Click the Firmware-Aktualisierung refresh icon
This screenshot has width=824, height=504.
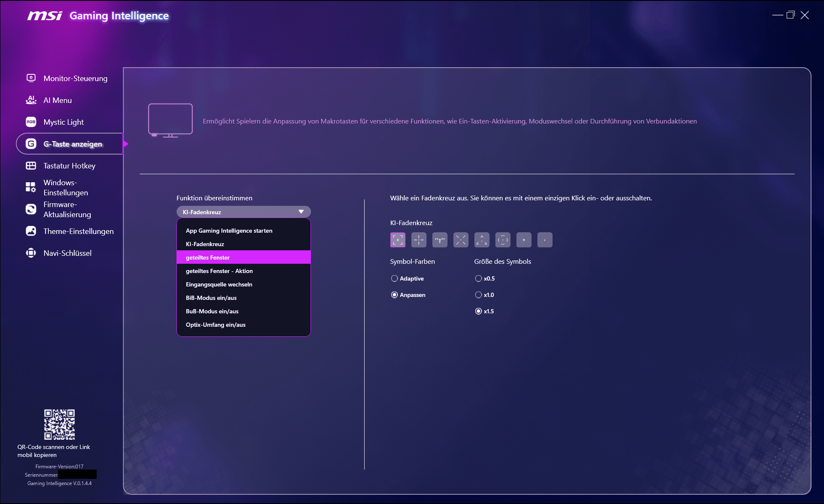31,209
